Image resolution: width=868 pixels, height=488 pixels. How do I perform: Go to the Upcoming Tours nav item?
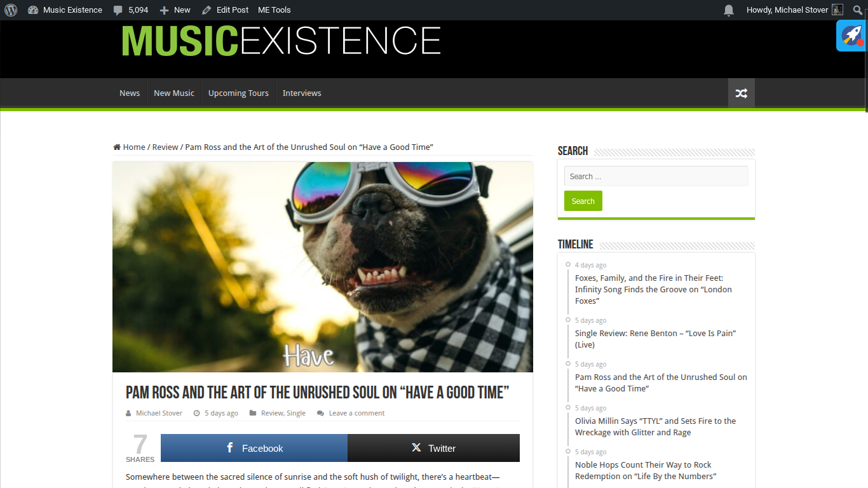(238, 93)
